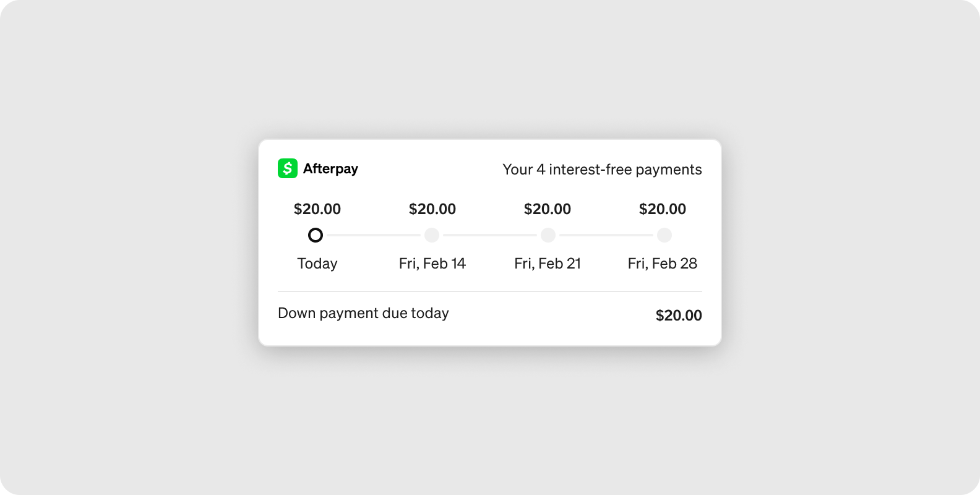Select the gray circle for Feb 21 payment
Viewport: 980px width, 495px height.
click(548, 235)
